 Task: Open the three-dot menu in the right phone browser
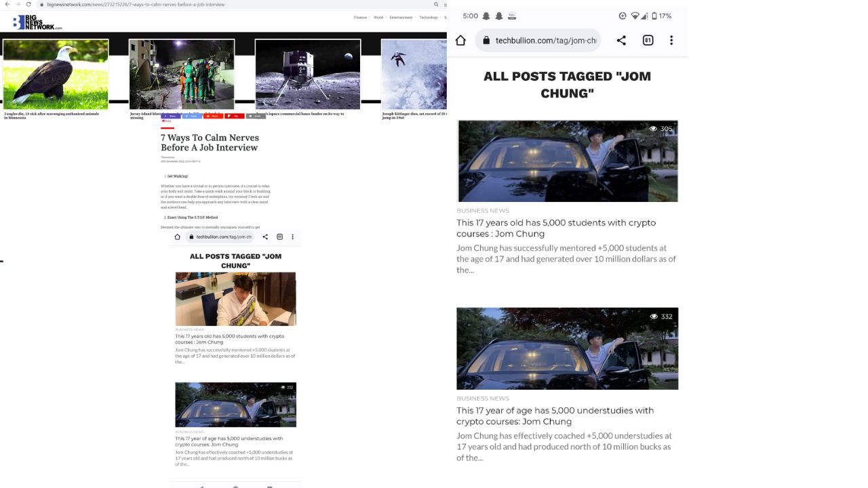(x=671, y=41)
